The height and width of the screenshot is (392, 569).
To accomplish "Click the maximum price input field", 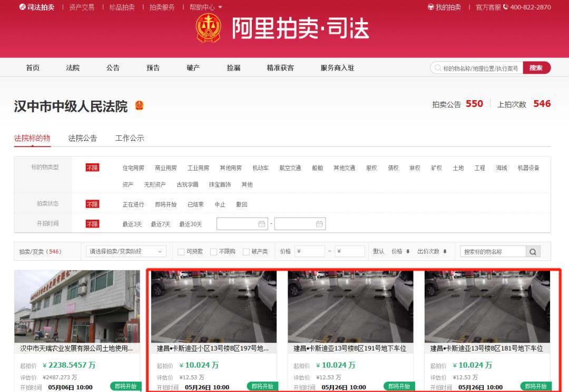I will coord(350,251).
